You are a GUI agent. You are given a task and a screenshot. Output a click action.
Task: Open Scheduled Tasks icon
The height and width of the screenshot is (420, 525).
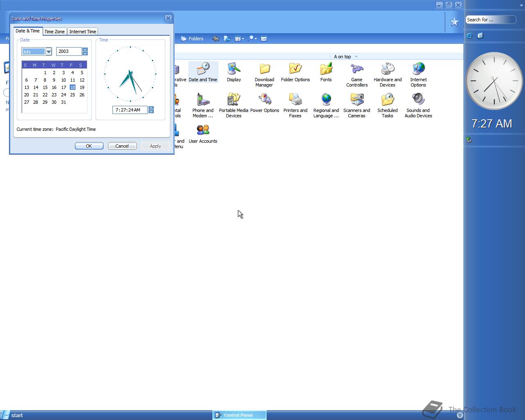coord(388,105)
